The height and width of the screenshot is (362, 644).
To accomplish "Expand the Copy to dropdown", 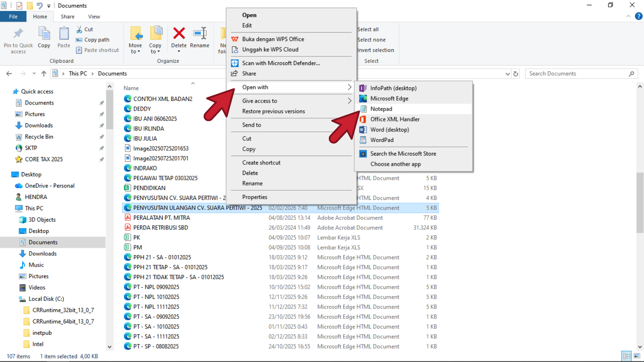I will [x=155, y=51].
